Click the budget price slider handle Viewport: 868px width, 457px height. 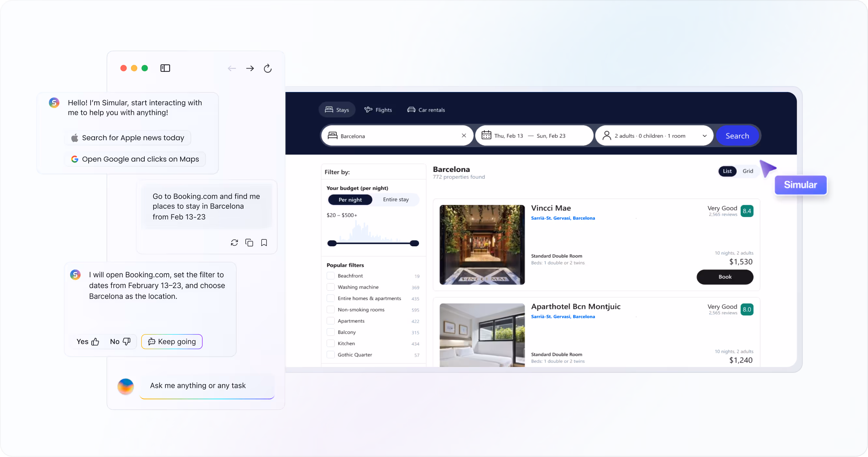332,243
